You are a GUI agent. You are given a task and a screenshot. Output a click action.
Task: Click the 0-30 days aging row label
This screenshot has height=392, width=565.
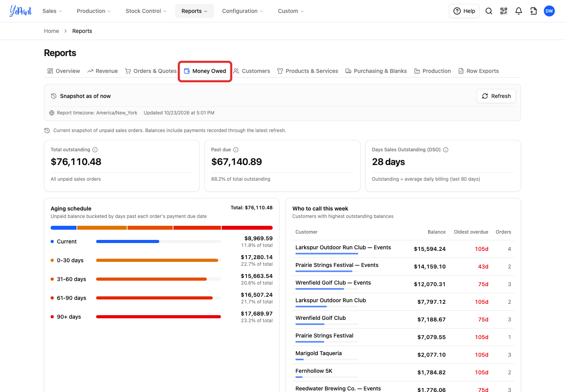[x=70, y=260]
